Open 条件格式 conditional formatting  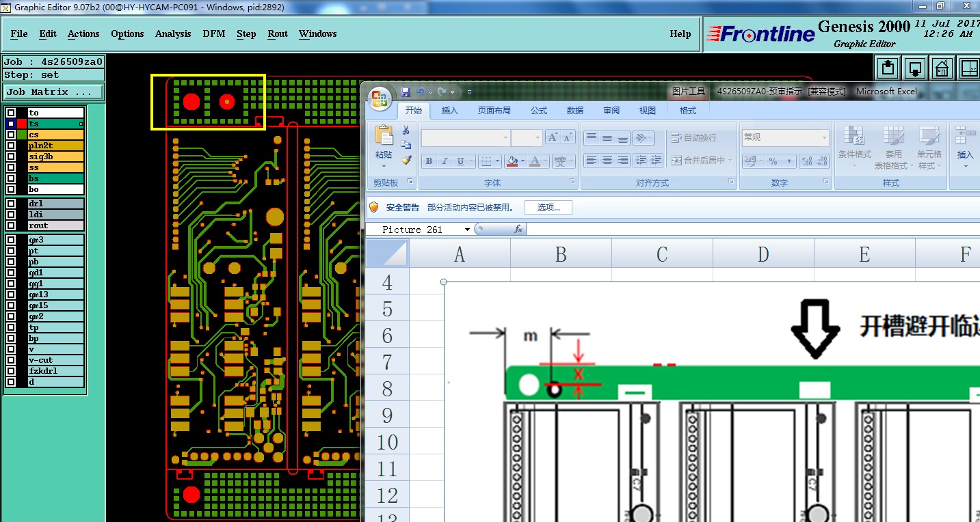click(x=853, y=147)
